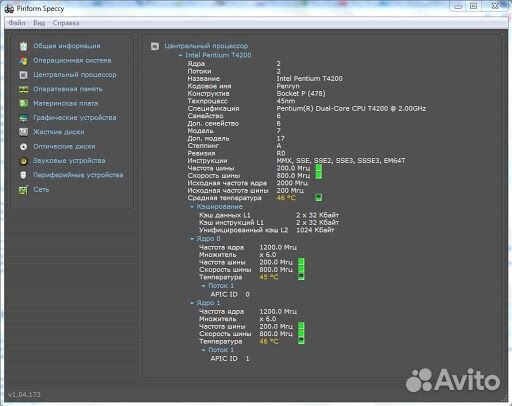Screen dimensions: 512x406
Task: Click green graph icon beside top-level Скорость шины 800.0 МГц
Action: (319, 175)
